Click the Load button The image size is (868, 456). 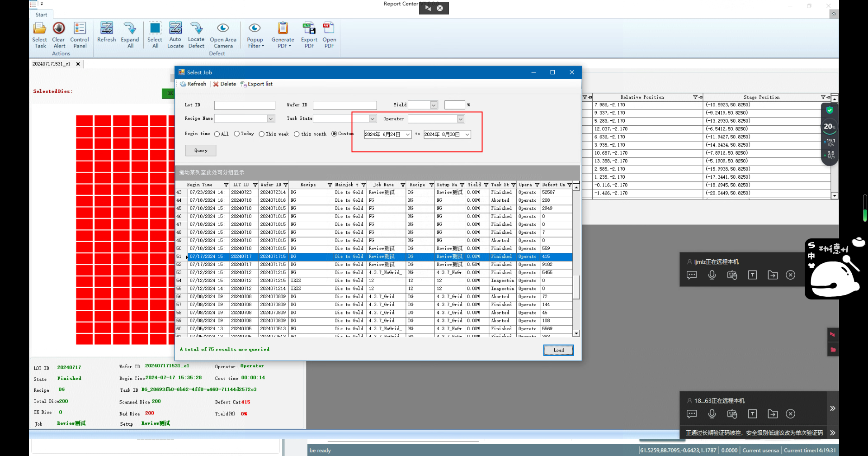click(x=558, y=350)
